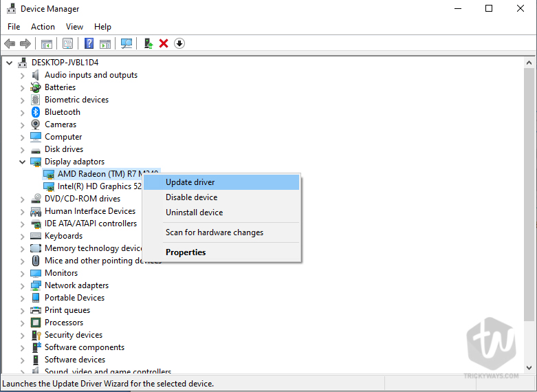Choose Update driver from context menu
This screenshot has width=537, height=392.
click(x=221, y=182)
